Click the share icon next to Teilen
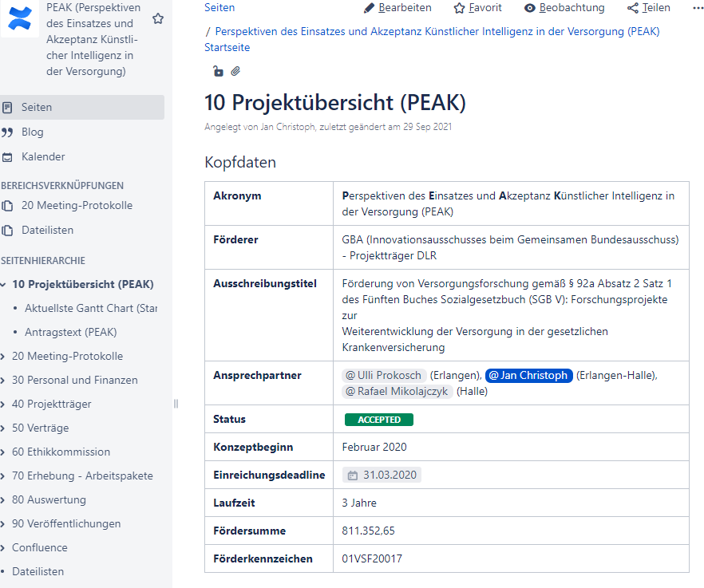The height and width of the screenshot is (588, 704). click(x=633, y=8)
